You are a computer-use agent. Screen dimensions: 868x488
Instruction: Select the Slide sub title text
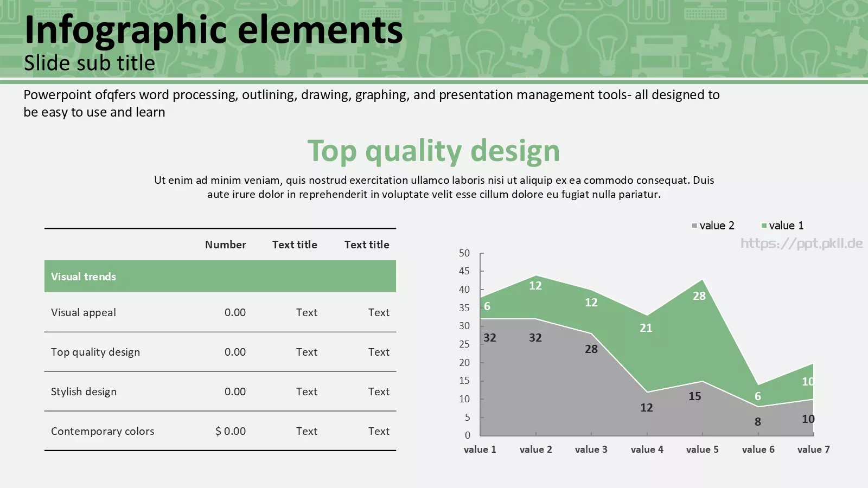[90, 63]
